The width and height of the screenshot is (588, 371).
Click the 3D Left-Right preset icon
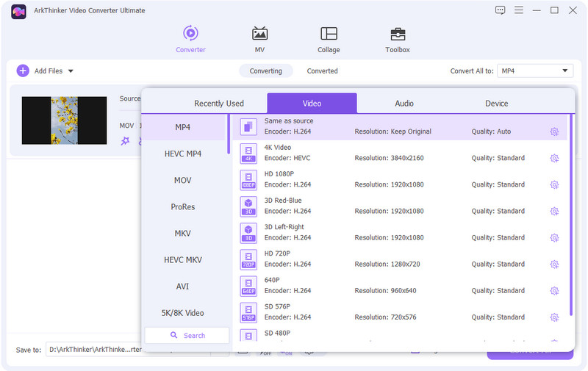point(248,234)
